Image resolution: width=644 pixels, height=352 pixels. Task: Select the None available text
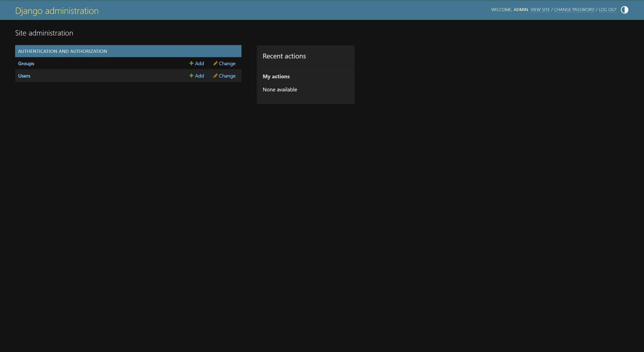click(280, 90)
